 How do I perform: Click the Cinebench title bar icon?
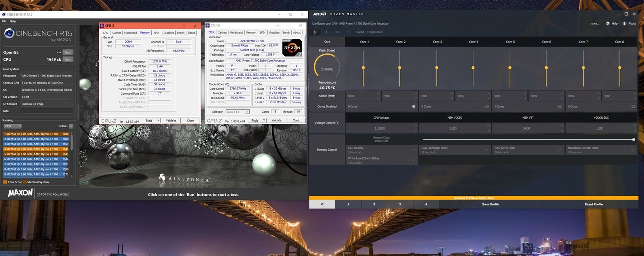pyautogui.click(x=3, y=15)
